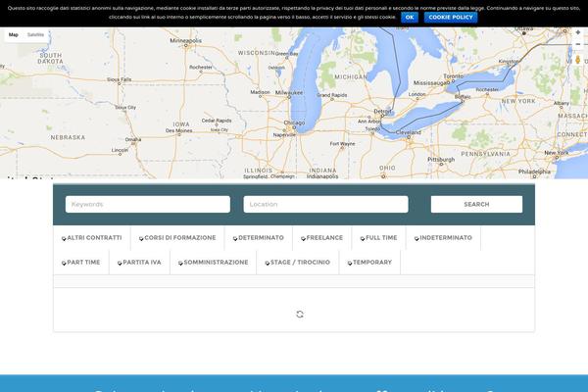
Task: Click the Pittsburgh label on map
Action: [441, 160]
